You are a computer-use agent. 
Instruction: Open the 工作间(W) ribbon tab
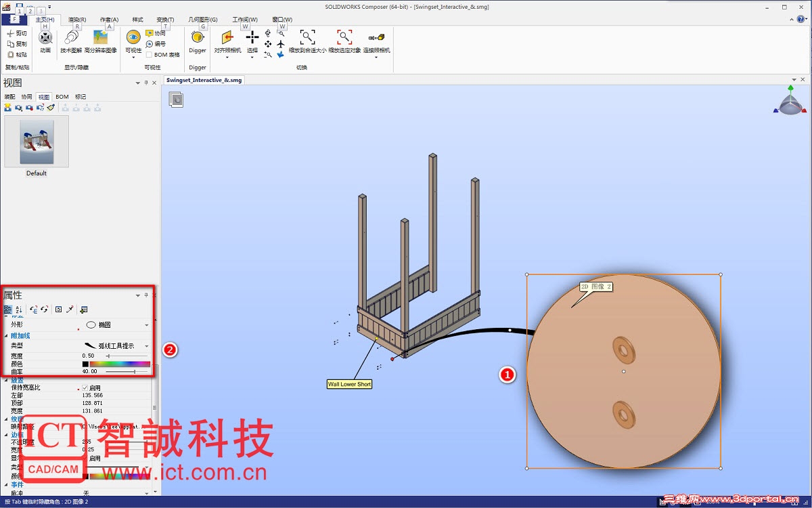(245, 20)
